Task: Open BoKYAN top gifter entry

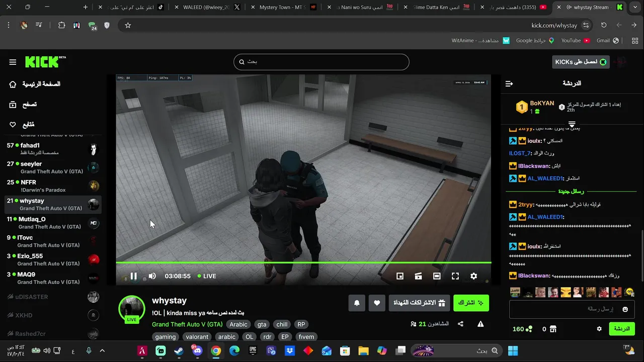Action: [x=535, y=107]
